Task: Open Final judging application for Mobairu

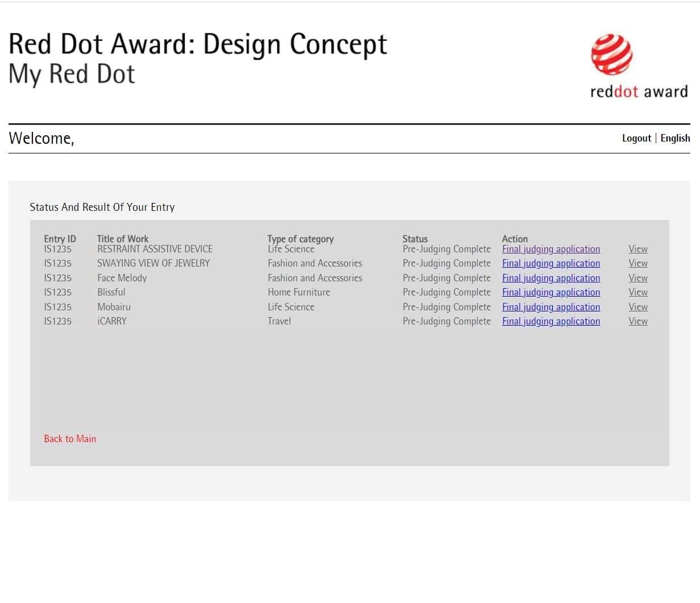Action: tap(551, 307)
